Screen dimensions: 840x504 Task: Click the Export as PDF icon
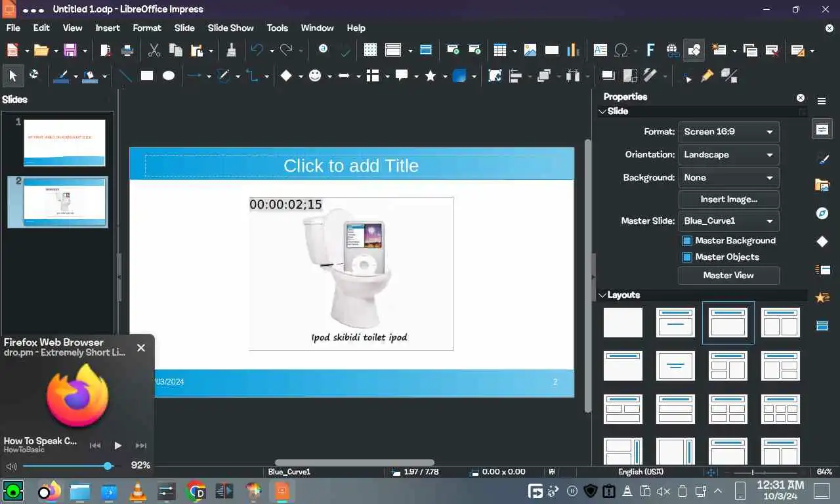pos(106,50)
